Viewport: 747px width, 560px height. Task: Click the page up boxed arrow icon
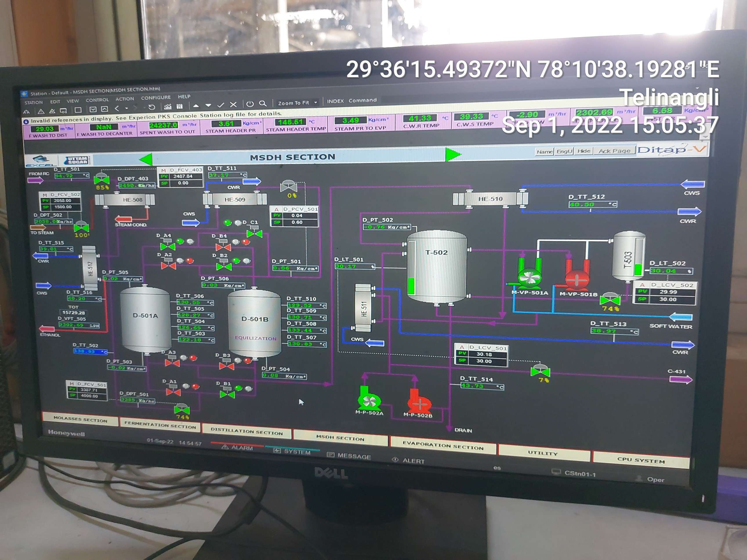(105, 109)
